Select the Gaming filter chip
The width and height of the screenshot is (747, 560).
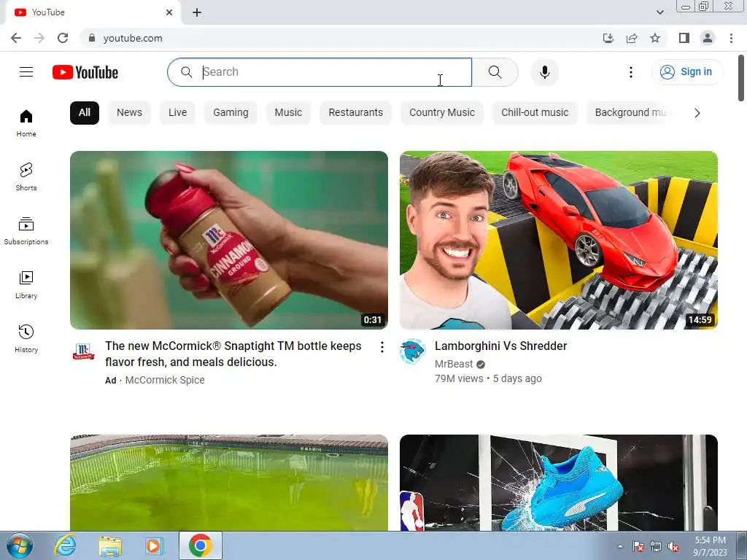coord(231,113)
